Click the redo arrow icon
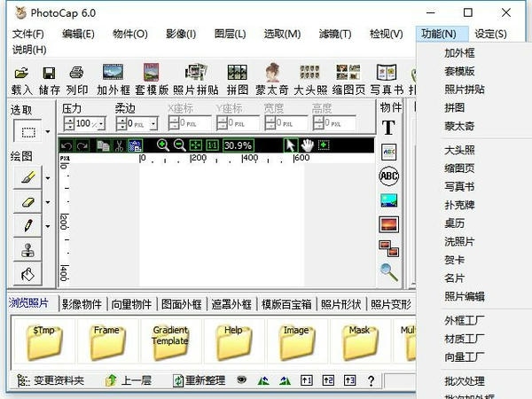 (x=82, y=146)
